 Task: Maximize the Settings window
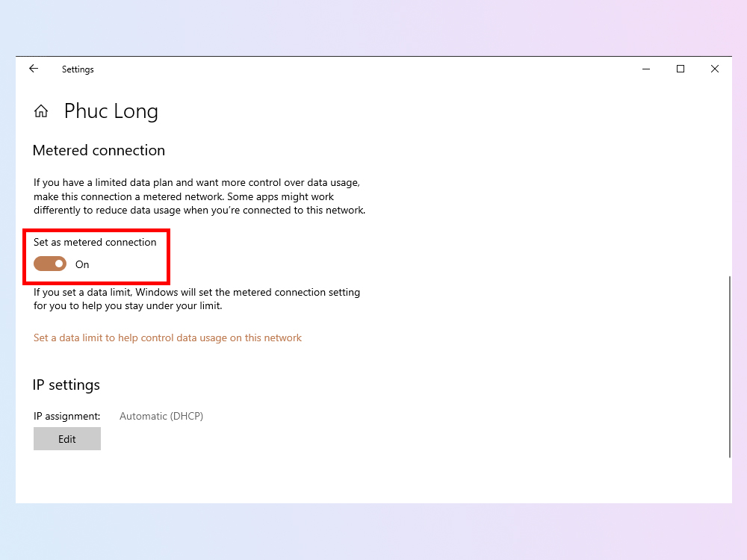[681, 69]
